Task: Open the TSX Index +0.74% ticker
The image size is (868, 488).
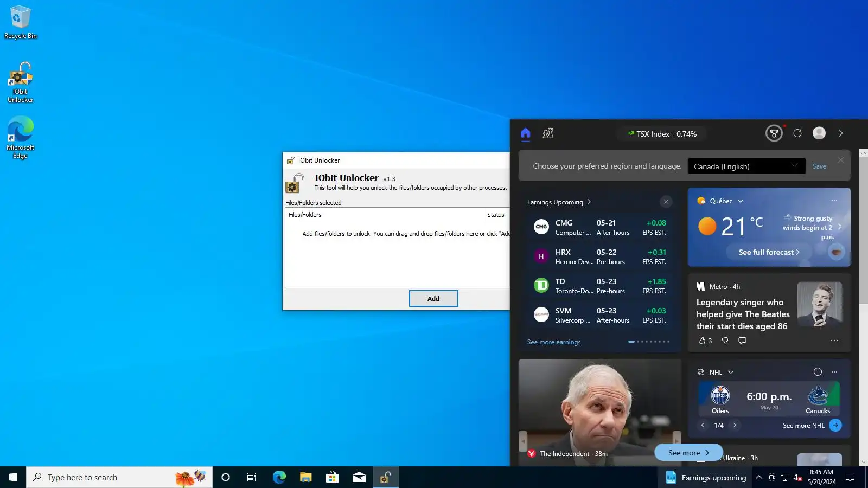Action: [x=662, y=134]
